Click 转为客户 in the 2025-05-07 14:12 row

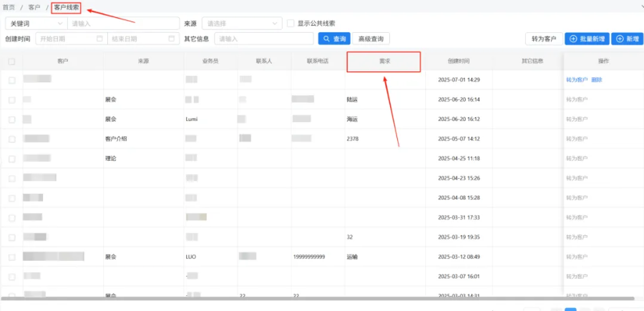pyautogui.click(x=577, y=139)
